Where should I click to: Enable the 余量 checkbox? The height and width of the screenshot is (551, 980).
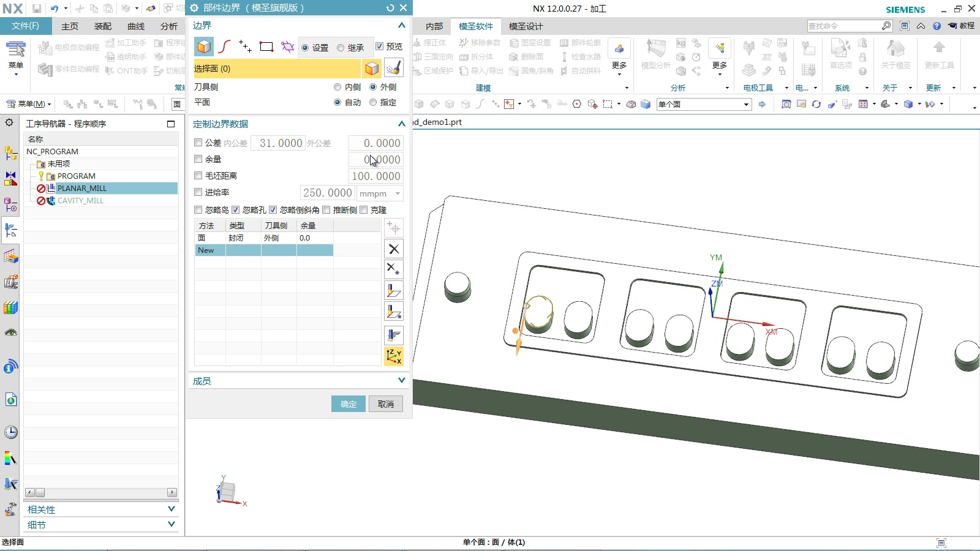tap(198, 159)
